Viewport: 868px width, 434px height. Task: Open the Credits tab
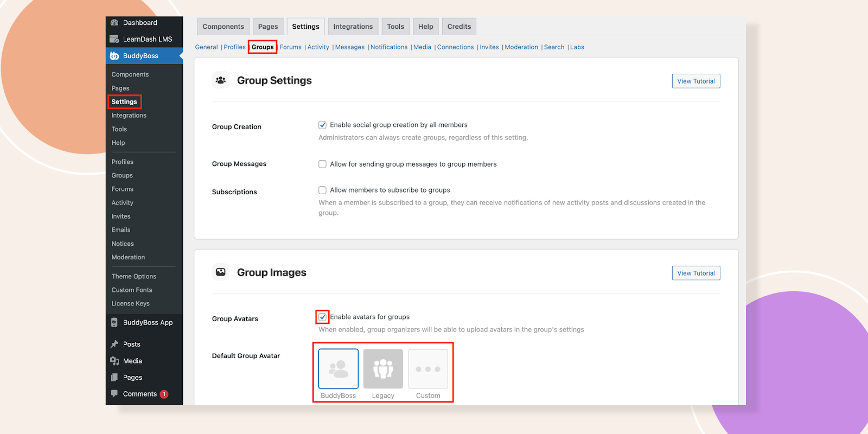(459, 27)
